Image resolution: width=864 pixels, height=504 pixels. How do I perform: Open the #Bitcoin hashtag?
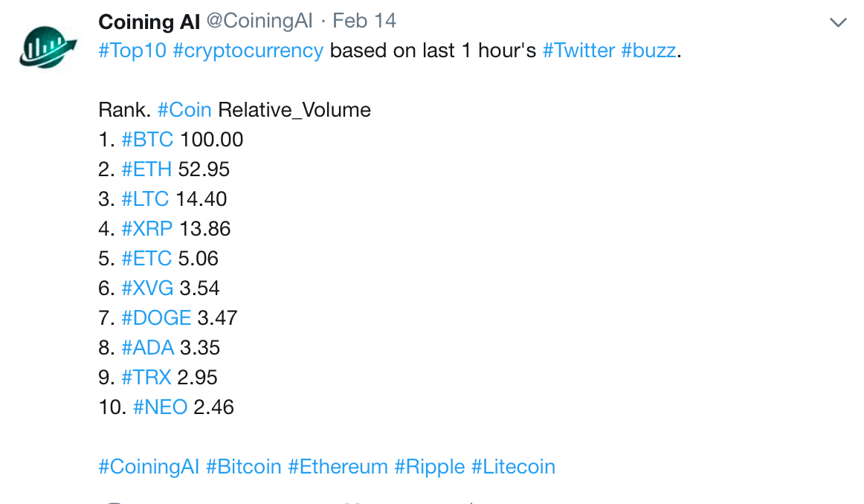pyautogui.click(x=244, y=467)
